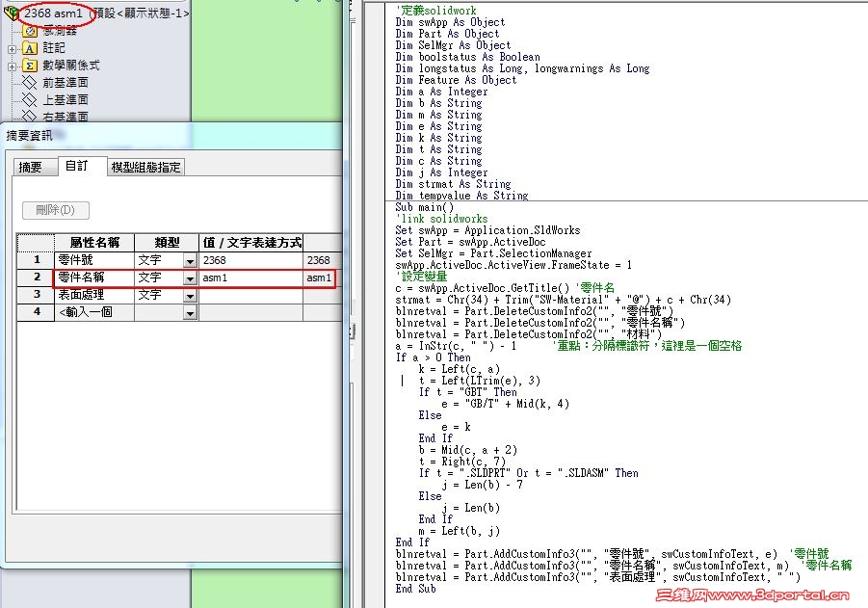Expand the 註記 tree node

pos(13,49)
